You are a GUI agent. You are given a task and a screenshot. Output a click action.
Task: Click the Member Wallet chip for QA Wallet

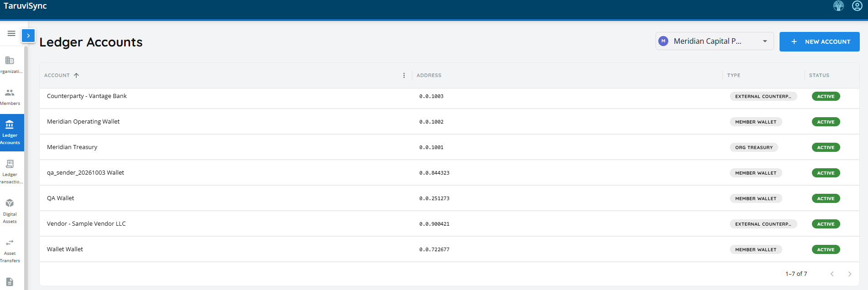(x=756, y=198)
